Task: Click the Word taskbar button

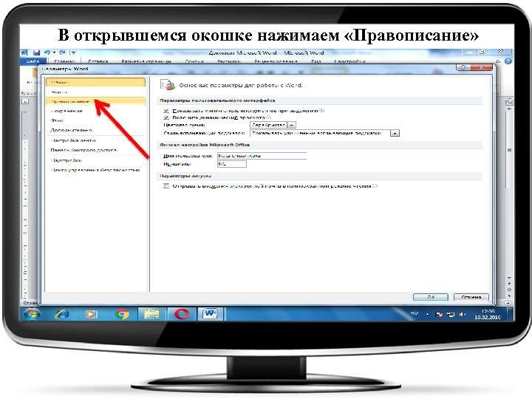Action: pos(211,315)
